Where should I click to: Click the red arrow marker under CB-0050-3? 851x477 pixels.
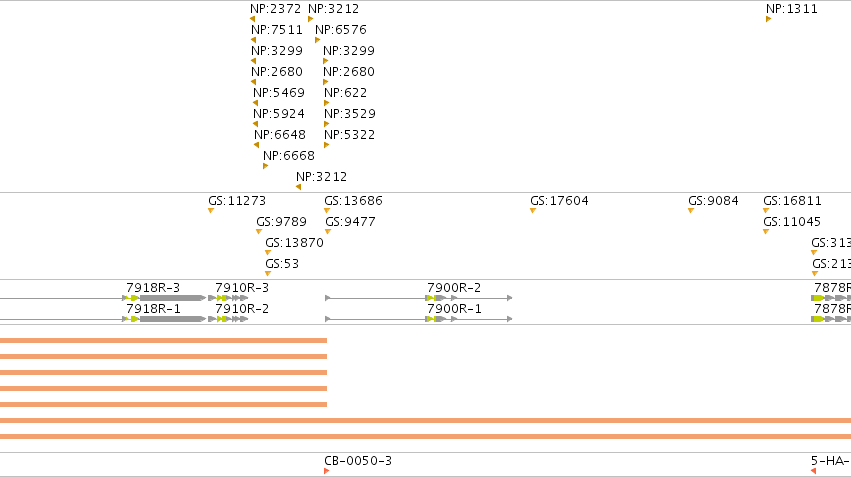click(326, 471)
